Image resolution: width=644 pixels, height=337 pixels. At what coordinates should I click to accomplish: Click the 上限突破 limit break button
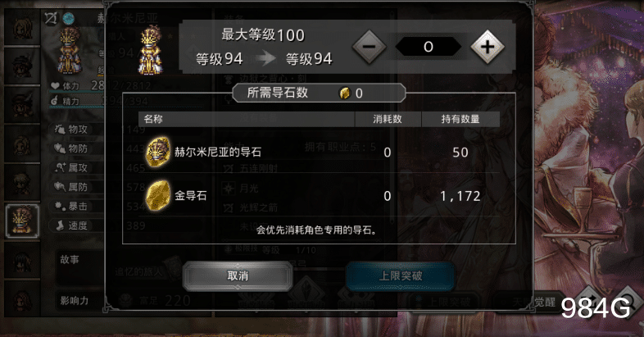point(401,276)
